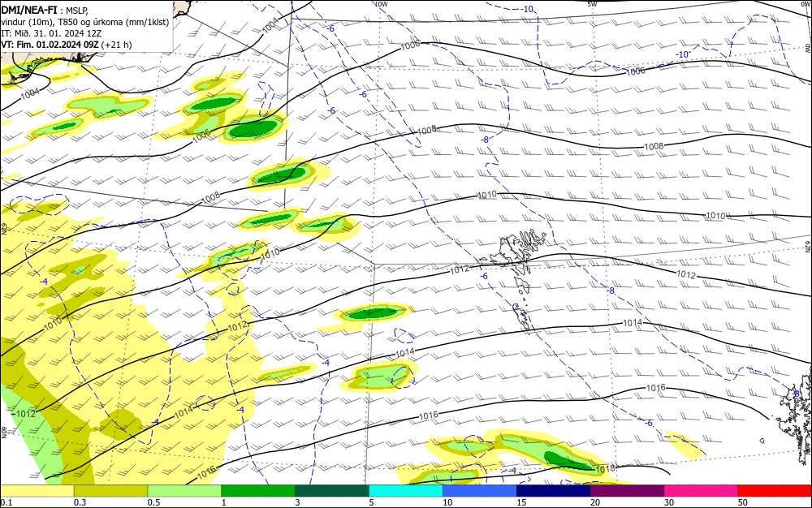
Task: Choose the purple 20 mm legend swatch
Action: (x=627, y=491)
